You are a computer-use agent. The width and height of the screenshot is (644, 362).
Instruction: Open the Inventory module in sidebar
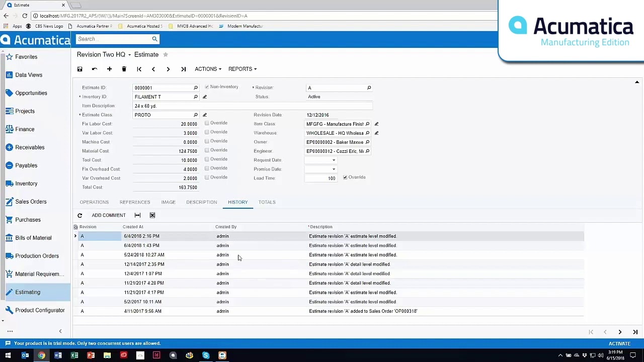click(x=26, y=184)
